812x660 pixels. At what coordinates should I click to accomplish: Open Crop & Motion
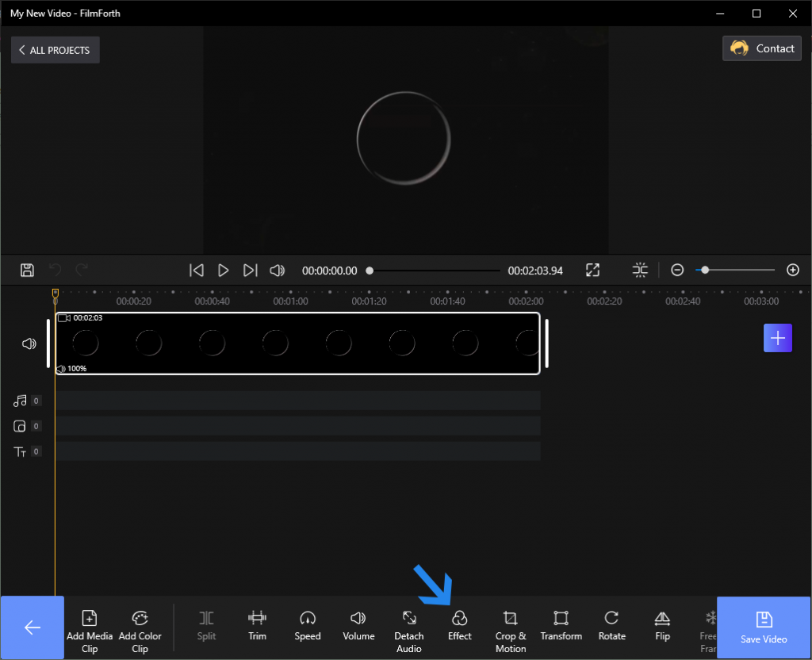[511, 631]
